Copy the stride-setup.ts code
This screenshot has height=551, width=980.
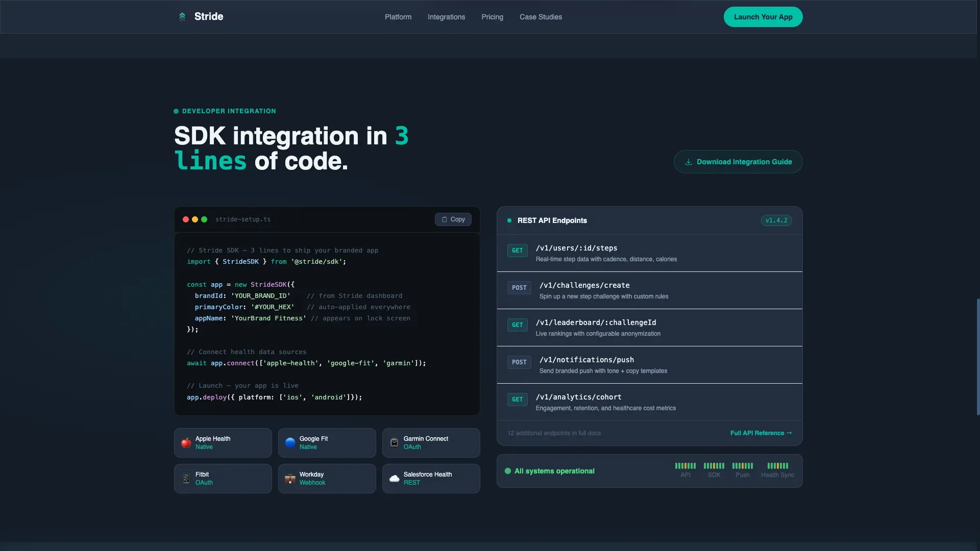(453, 219)
